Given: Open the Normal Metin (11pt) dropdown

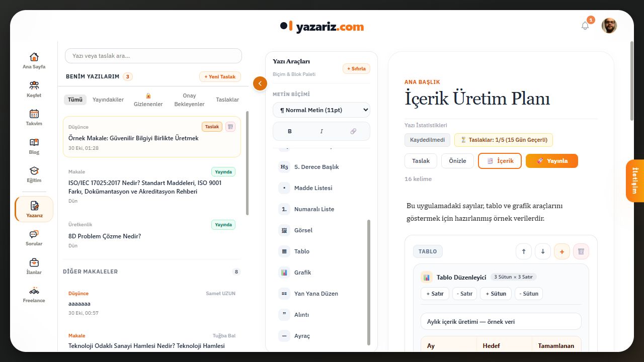Looking at the screenshot, I should (x=321, y=110).
